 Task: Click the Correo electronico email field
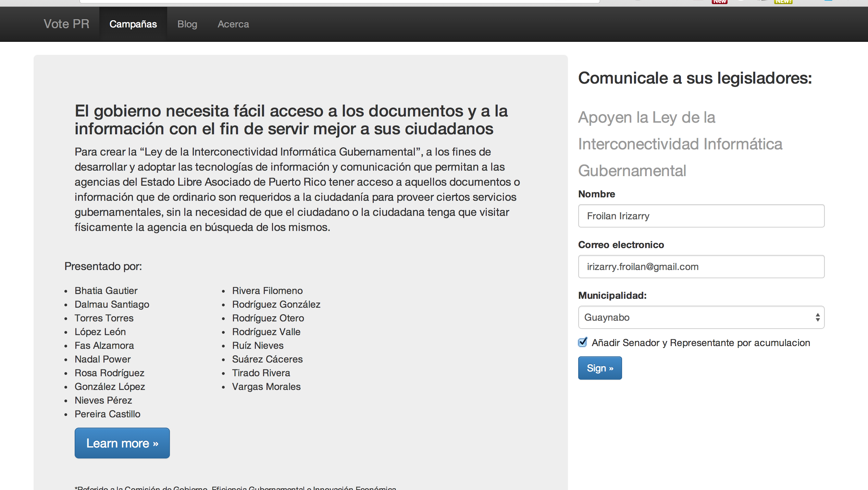click(701, 267)
